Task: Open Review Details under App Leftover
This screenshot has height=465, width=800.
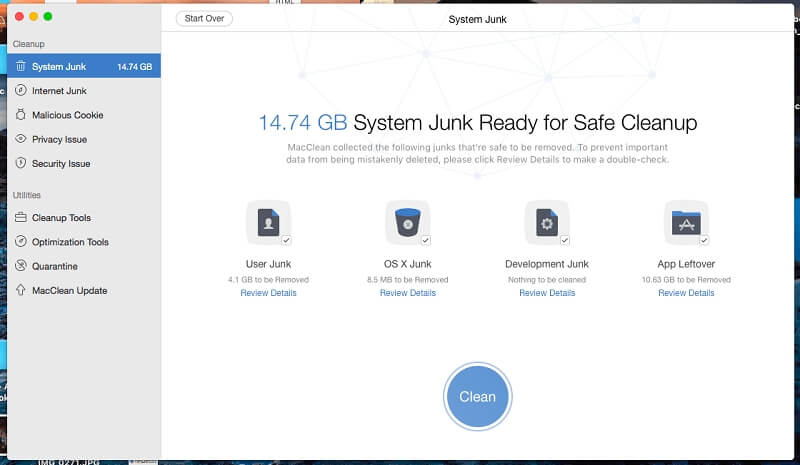Action: (x=686, y=293)
